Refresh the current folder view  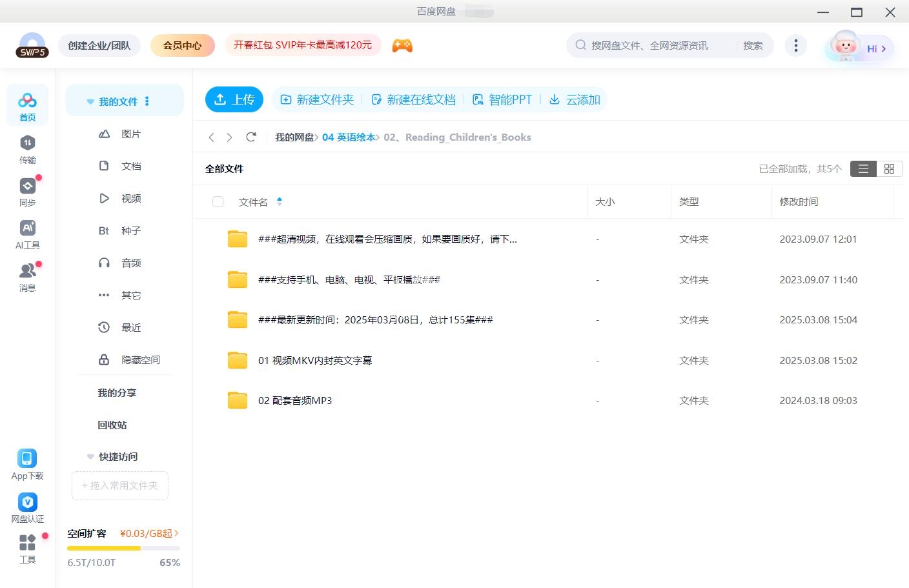[x=251, y=137]
